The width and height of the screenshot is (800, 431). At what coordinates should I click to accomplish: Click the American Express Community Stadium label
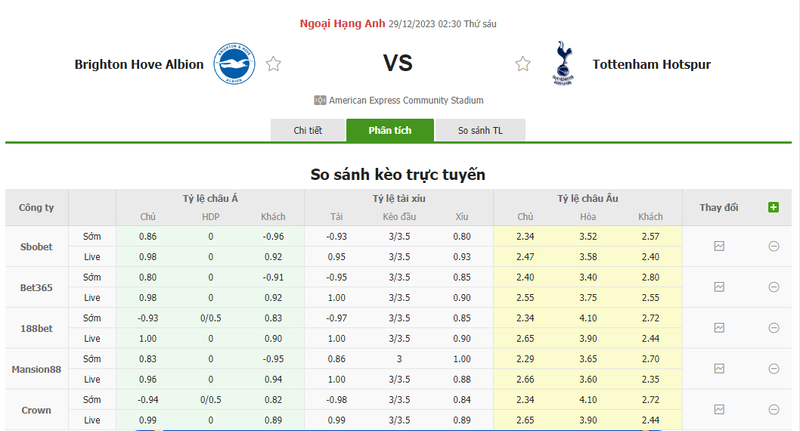[x=405, y=100]
